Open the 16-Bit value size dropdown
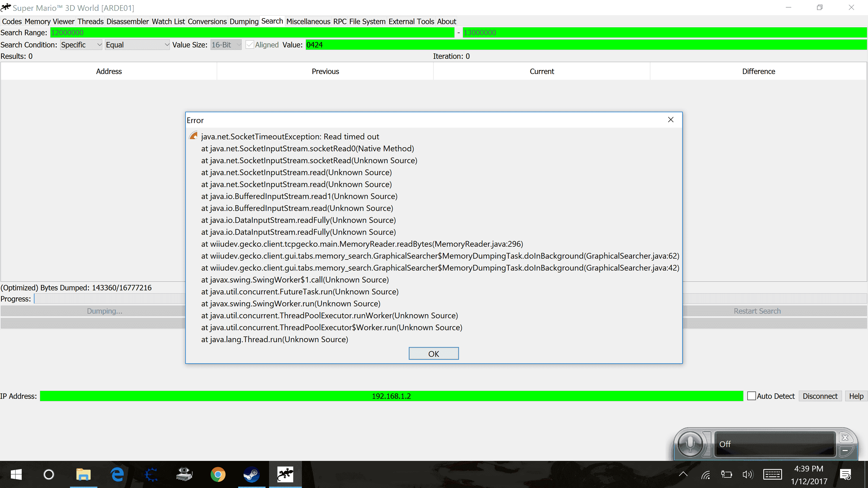Screen dimensions: 868x488 (x=226, y=45)
